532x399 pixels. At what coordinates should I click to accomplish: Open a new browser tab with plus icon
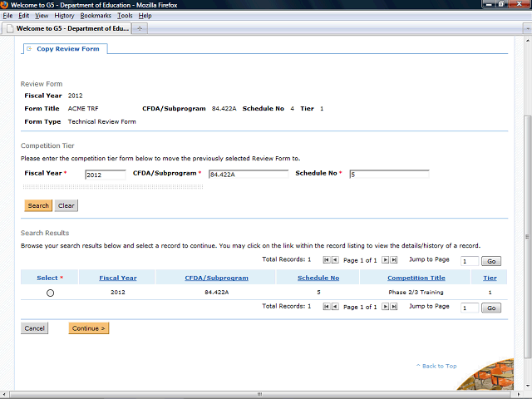click(x=140, y=28)
